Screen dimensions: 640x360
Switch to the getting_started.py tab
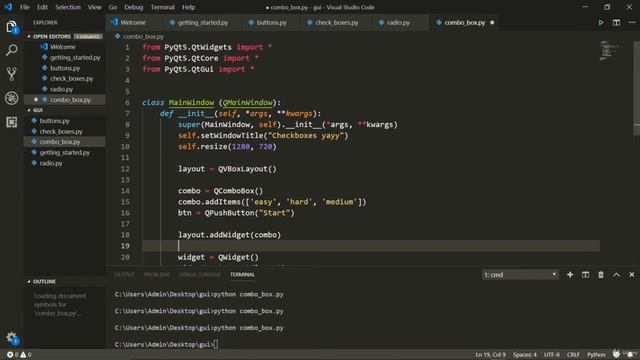(203, 22)
